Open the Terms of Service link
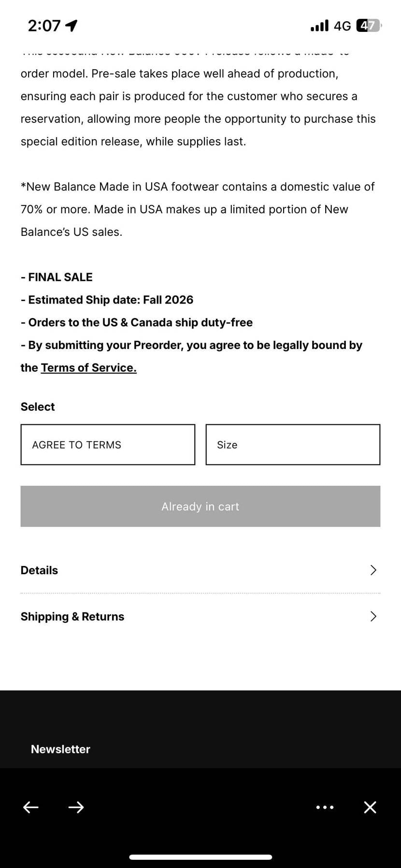401x868 pixels. click(x=88, y=368)
